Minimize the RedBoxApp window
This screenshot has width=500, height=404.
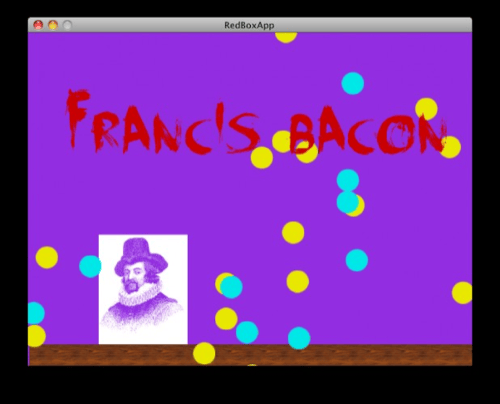click(53, 25)
